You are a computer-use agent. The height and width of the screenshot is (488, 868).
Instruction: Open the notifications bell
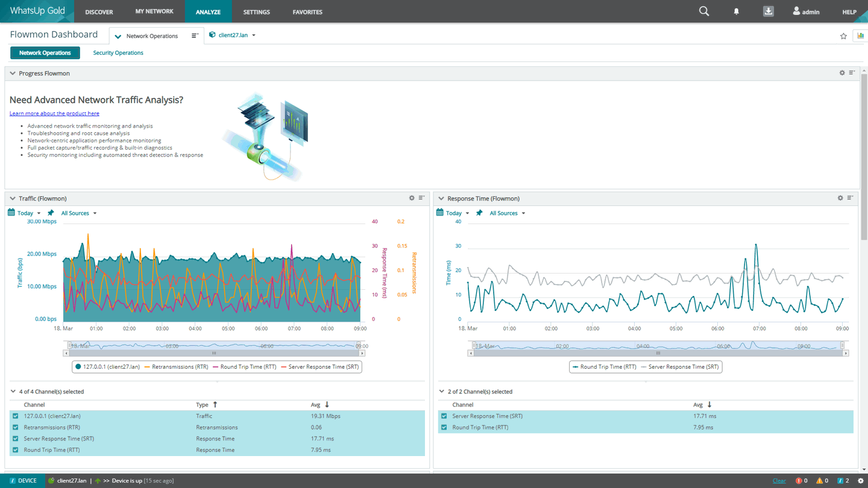point(736,11)
